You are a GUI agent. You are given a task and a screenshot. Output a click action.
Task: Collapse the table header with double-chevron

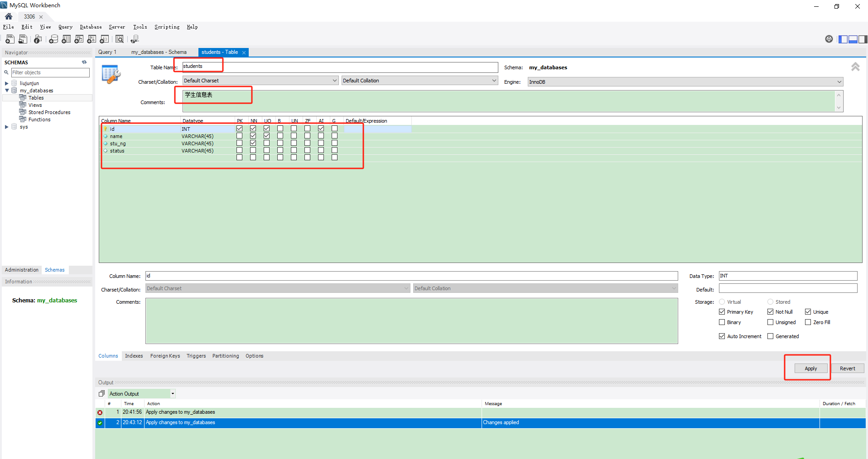(855, 67)
